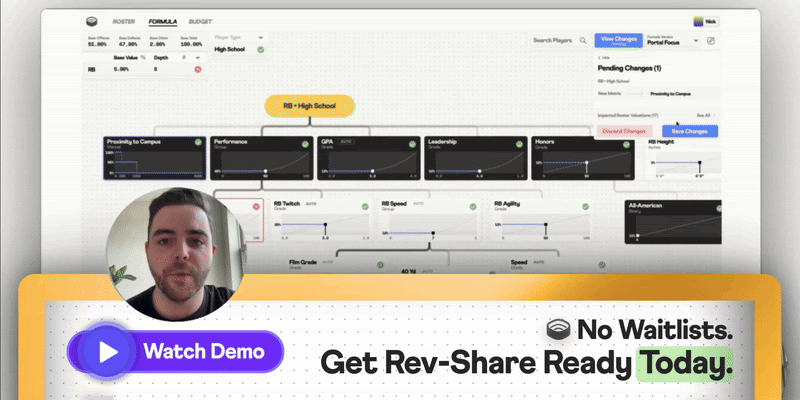Toggle green check on Proximity to Campus card
This screenshot has width=800, height=400.
coord(198,144)
